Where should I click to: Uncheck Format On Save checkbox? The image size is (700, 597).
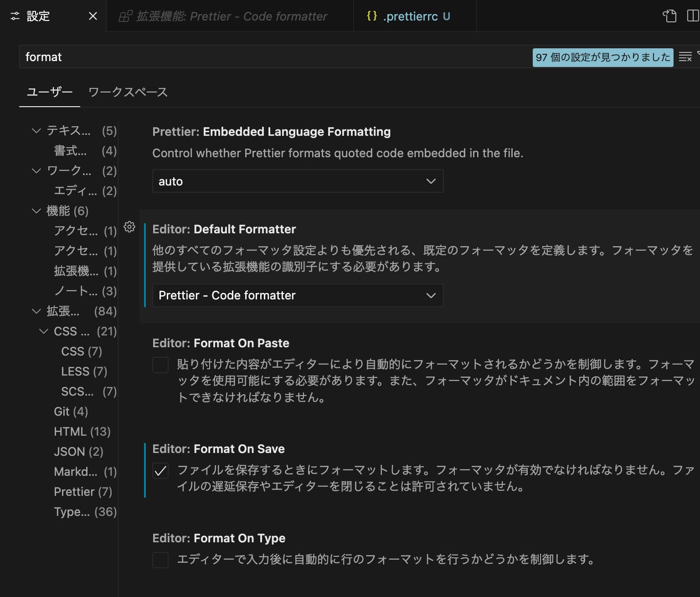click(160, 471)
